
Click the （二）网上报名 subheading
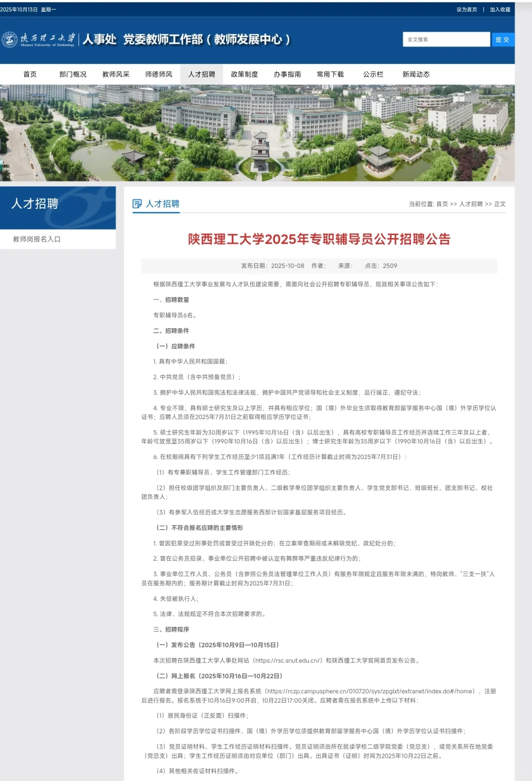click(x=219, y=676)
